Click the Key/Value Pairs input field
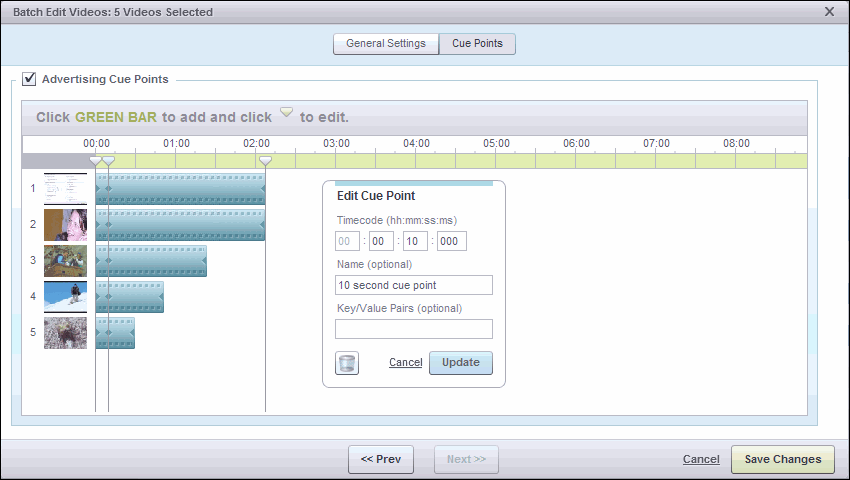Image resolution: width=850 pixels, height=480 pixels. [414, 329]
